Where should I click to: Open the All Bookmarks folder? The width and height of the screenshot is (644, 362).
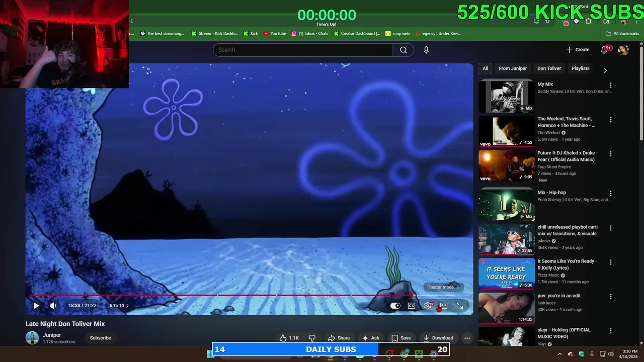click(x=622, y=34)
